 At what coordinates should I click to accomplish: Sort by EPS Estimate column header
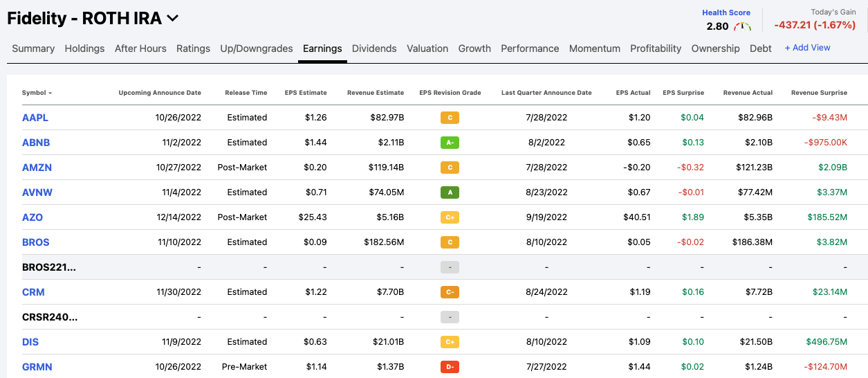pos(306,93)
